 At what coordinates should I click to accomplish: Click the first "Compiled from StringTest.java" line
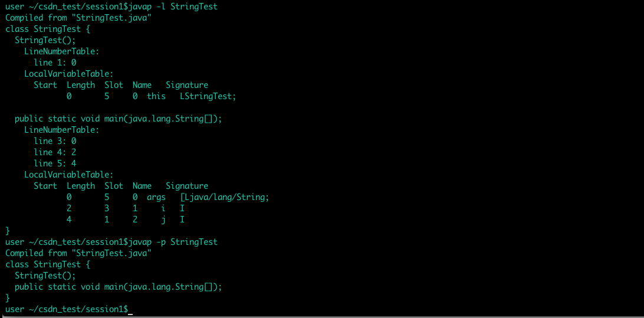[78, 18]
